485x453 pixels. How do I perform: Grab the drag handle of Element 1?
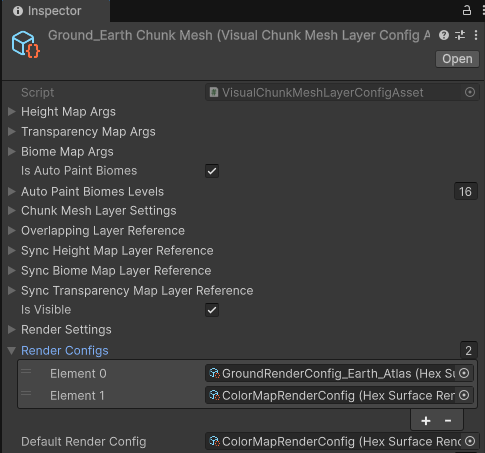(x=26, y=394)
